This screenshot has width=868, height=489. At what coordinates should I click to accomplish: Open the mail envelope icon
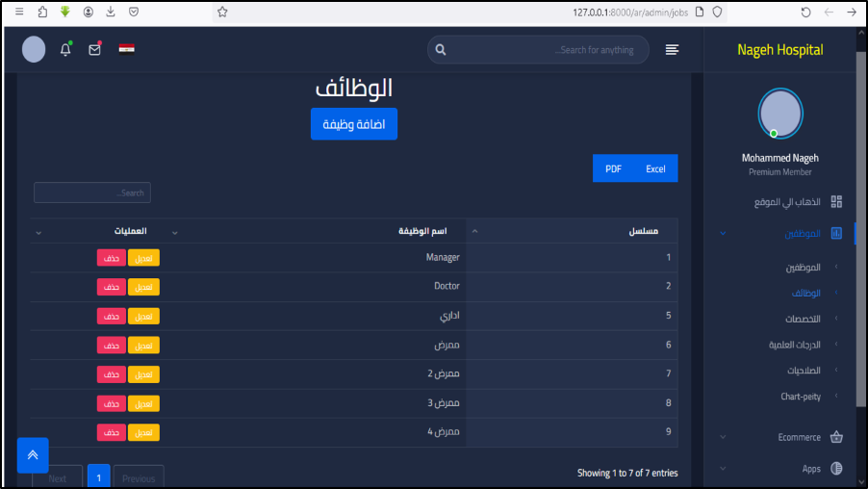click(x=94, y=50)
